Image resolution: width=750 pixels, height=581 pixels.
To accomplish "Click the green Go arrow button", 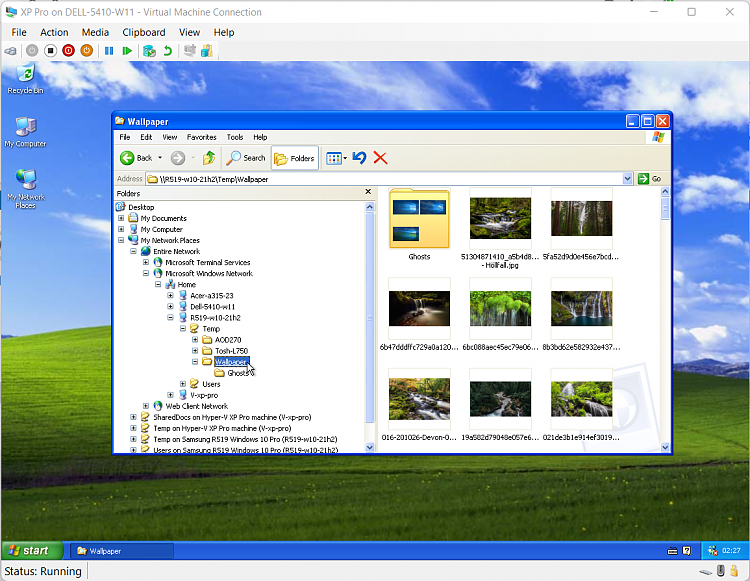I will coord(650,179).
